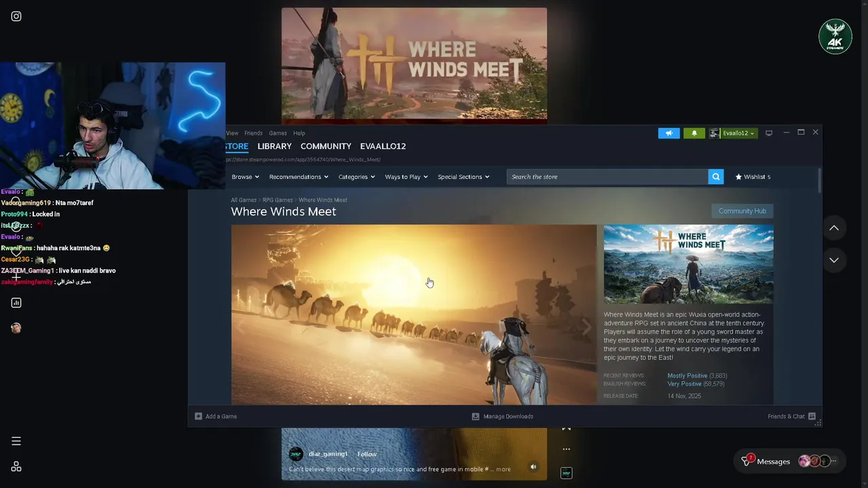The image size is (868, 488).
Task: Click the Very Positive English reviews link
Action: coord(685,384)
